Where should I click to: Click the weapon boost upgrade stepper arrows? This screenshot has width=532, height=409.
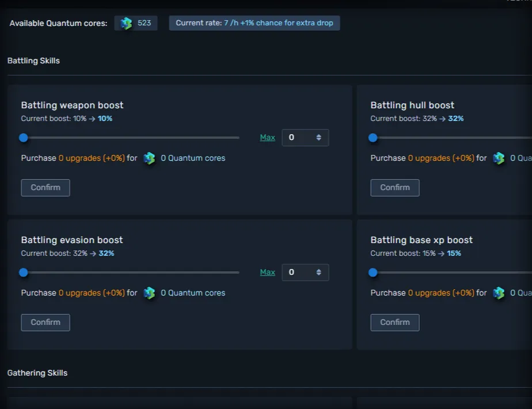[x=319, y=138]
